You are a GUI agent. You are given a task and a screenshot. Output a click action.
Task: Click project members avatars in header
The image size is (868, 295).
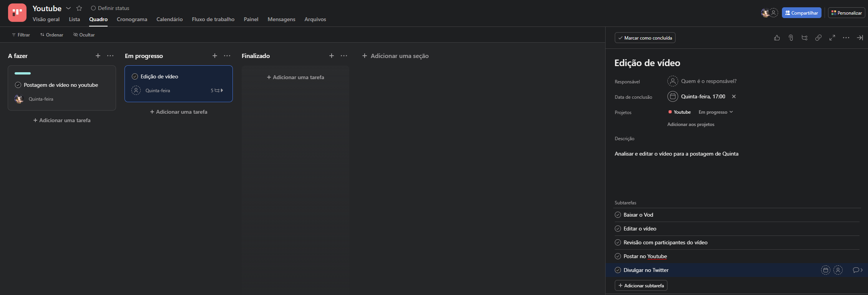770,13
